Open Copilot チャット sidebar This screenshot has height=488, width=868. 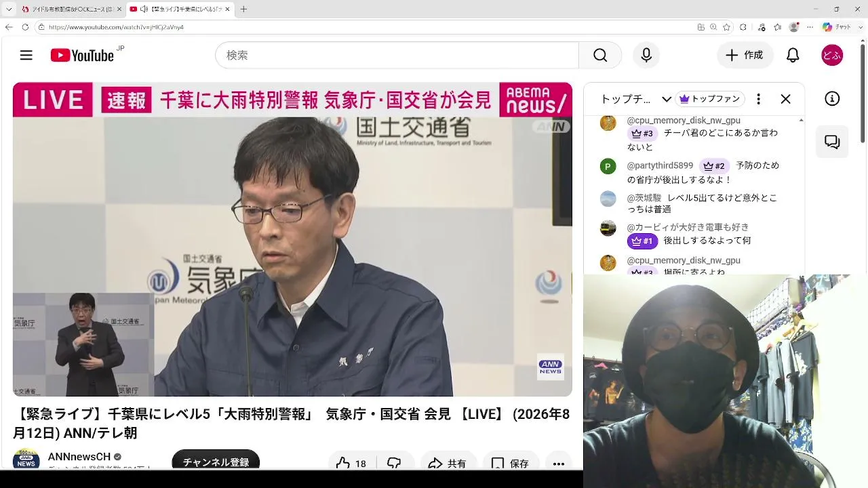pyautogui.click(x=837, y=27)
